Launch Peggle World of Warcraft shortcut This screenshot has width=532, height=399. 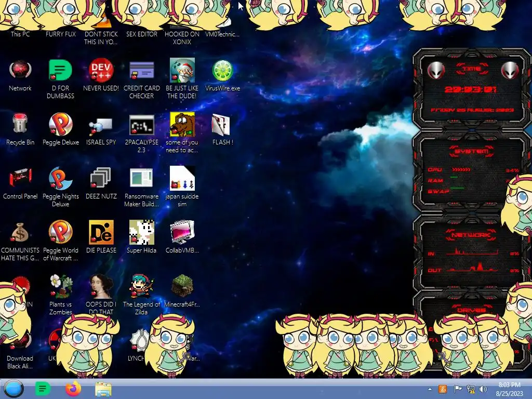point(60,232)
